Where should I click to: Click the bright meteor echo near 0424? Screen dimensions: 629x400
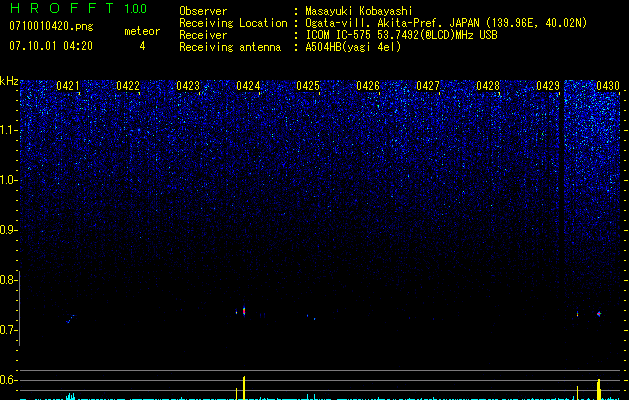[243, 311]
